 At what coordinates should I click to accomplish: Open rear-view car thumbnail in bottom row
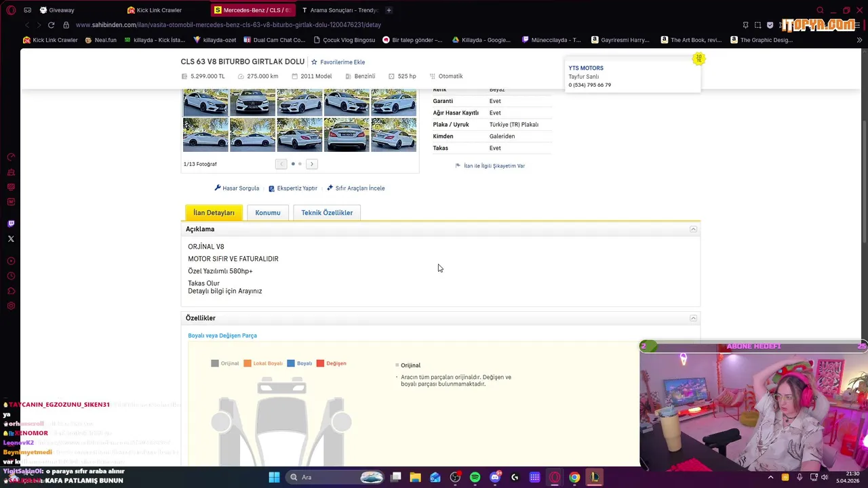pyautogui.click(x=347, y=135)
